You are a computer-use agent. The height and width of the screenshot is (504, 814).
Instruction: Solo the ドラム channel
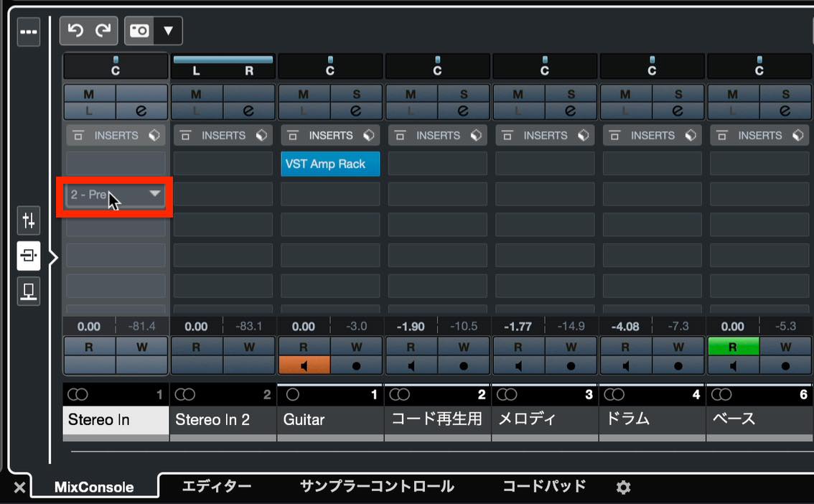(x=678, y=94)
